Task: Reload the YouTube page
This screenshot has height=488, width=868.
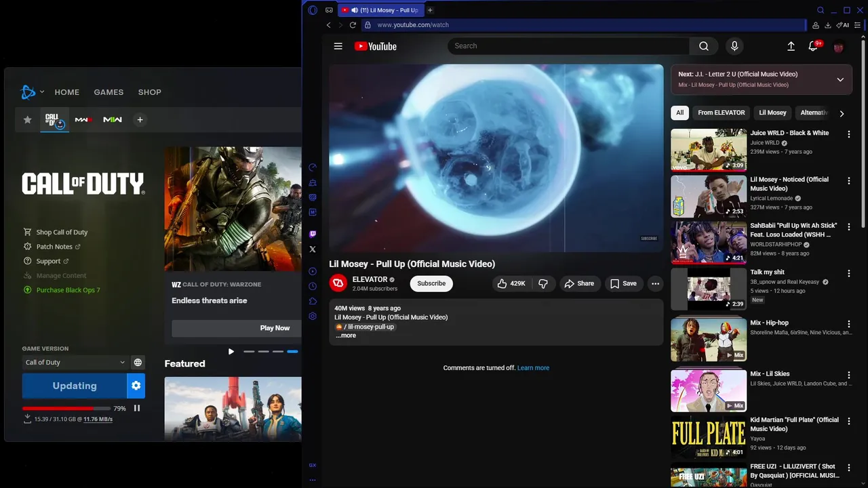Action: [x=353, y=25]
